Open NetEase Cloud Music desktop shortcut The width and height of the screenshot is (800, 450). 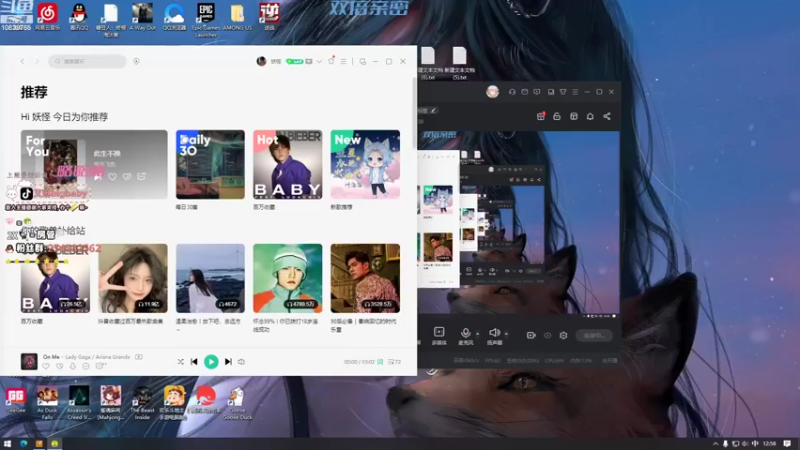pos(47,16)
